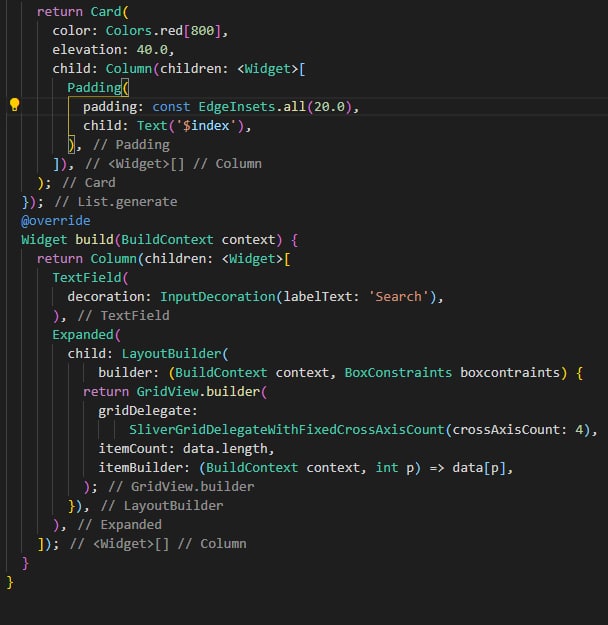This screenshot has width=608, height=625.
Task: Click 'EdgeInsets' in the padding line
Action: (237, 107)
